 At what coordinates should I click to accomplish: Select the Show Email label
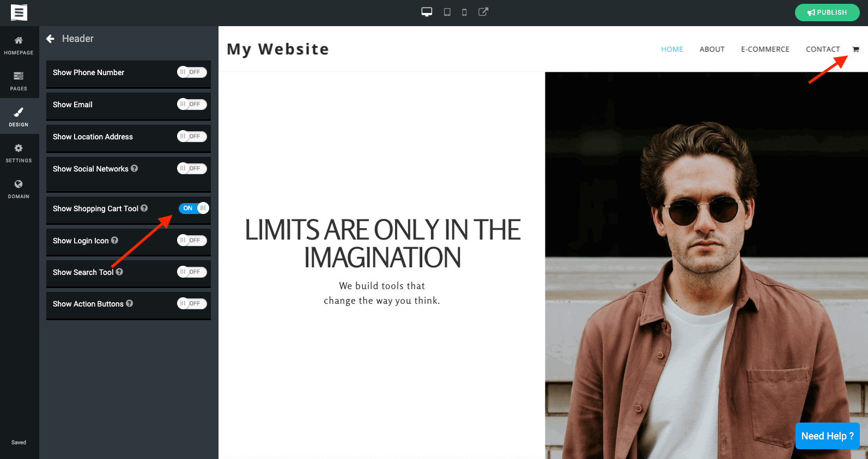point(72,105)
